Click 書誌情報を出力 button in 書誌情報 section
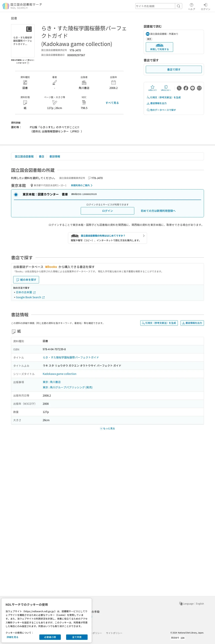This screenshot has width=215, height=644. [192, 323]
